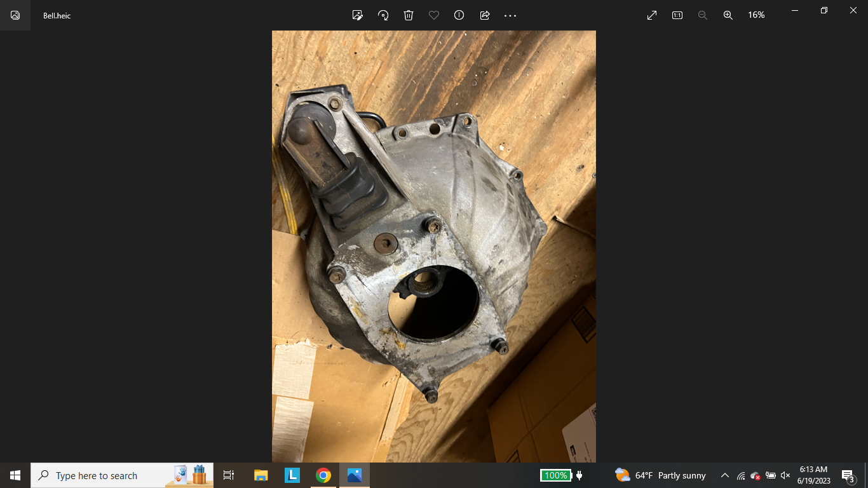This screenshot has width=868, height=488.
Task: Click the 16% zoom level indicator
Action: coord(756,15)
